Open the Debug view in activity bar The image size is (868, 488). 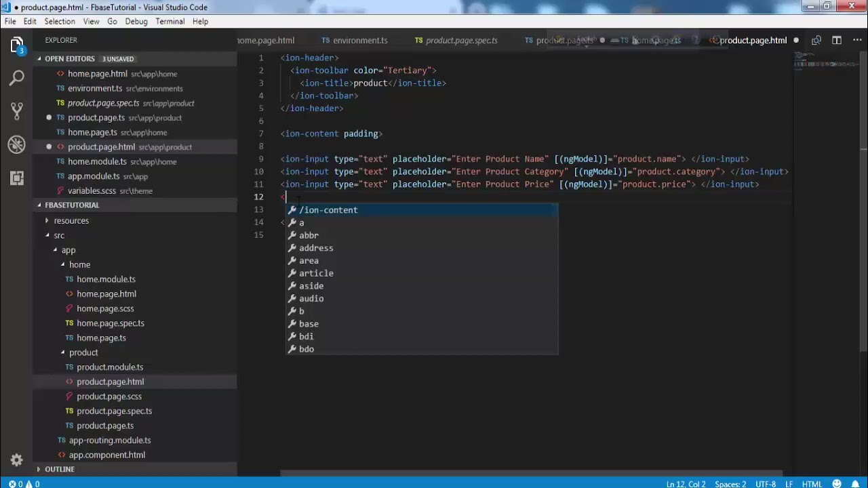point(17,144)
